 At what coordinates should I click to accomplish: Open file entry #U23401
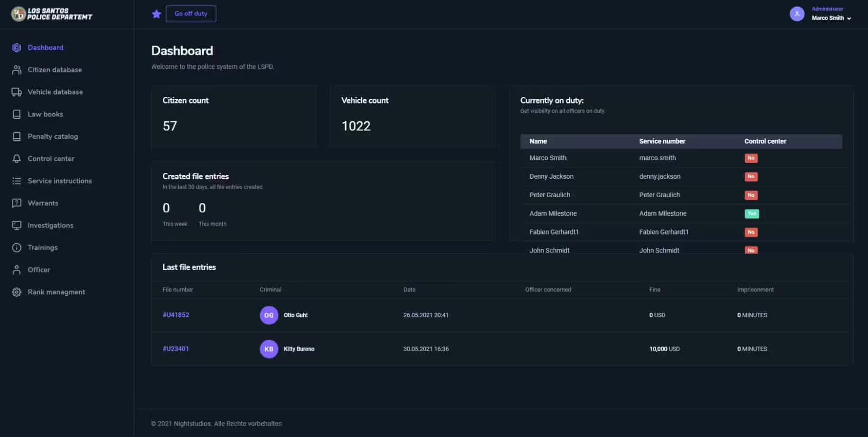pyautogui.click(x=176, y=348)
